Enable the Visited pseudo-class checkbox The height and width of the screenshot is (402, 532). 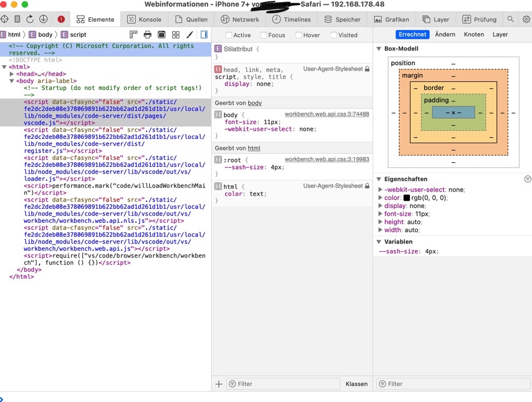tap(334, 35)
